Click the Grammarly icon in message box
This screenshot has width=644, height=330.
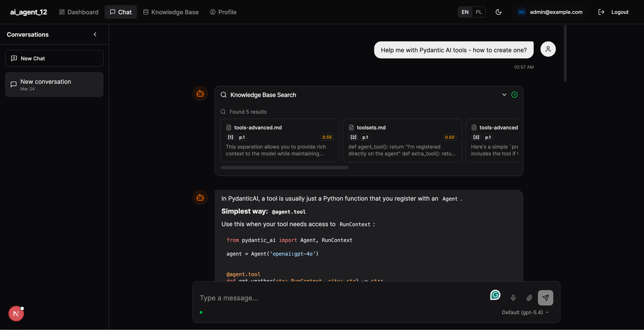495,295
